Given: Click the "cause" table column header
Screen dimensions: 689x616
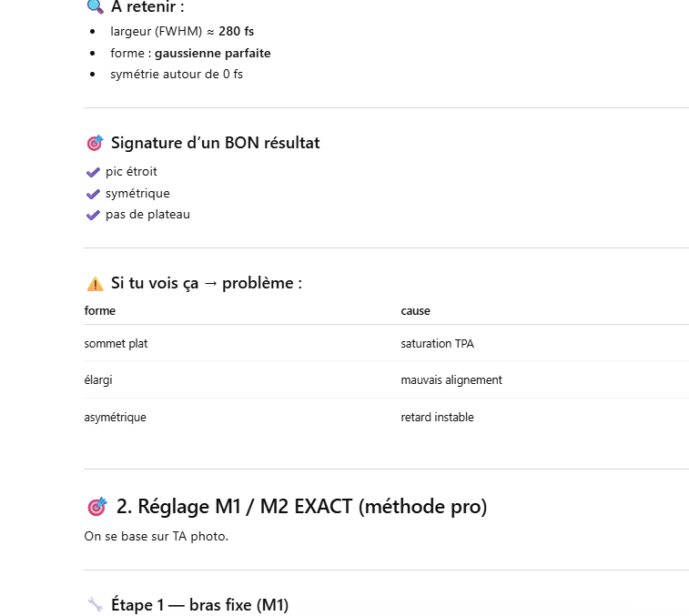Looking at the screenshot, I should pos(416,311).
